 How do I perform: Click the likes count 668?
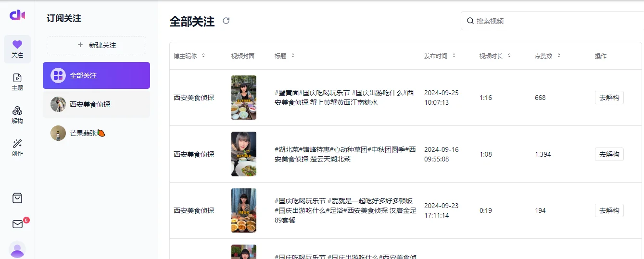pos(540,98)
